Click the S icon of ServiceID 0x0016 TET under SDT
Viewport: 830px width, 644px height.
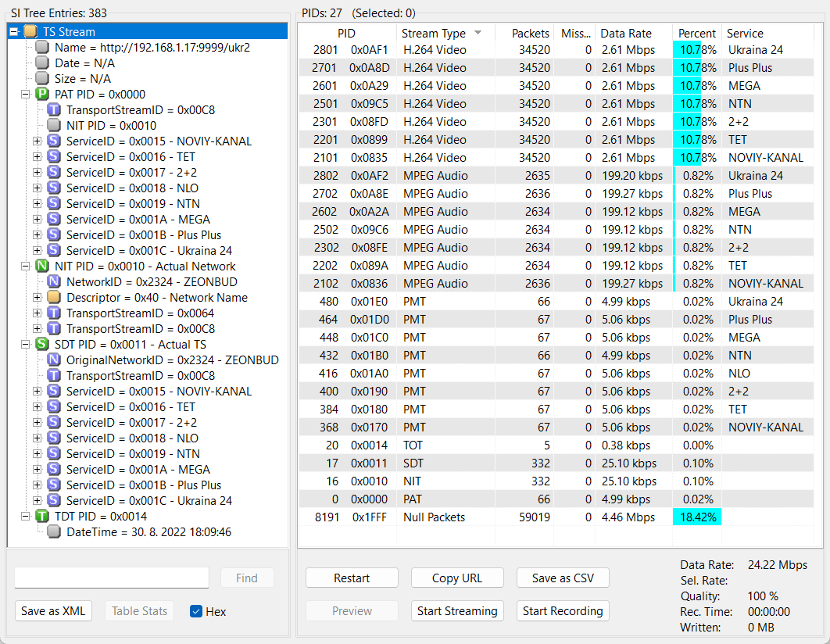click(x=53, y=407)
